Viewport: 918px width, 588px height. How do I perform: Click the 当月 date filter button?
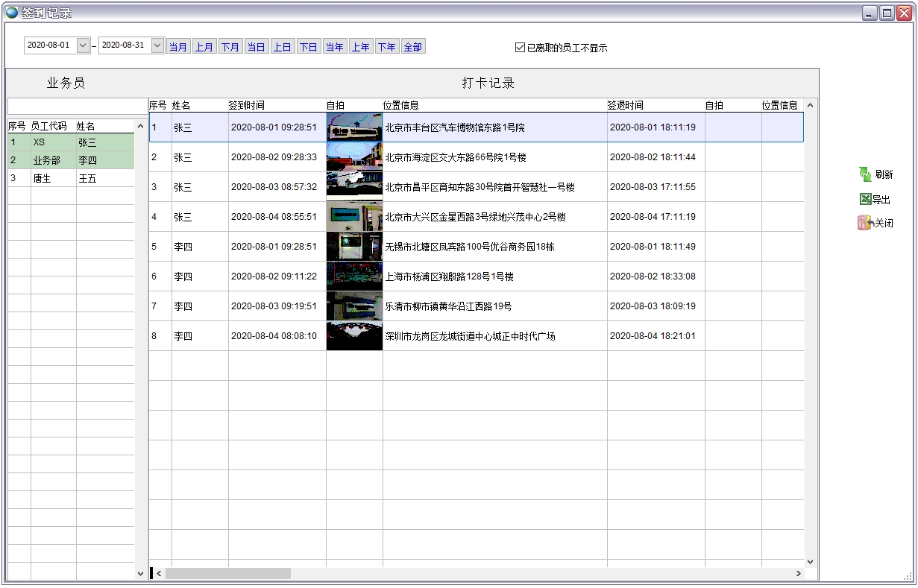(x=178, y=47)
